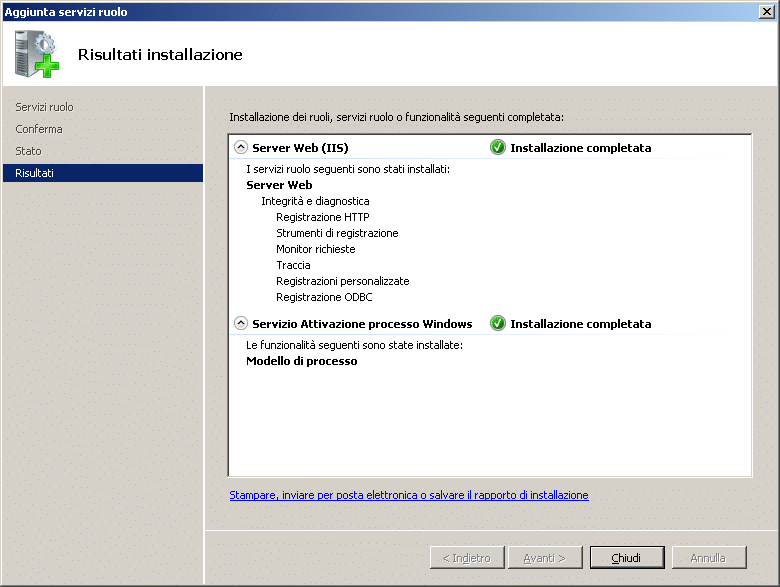Open the installation report link Stampare, inviare
This screenshot has height=587, width=780.
409,495
